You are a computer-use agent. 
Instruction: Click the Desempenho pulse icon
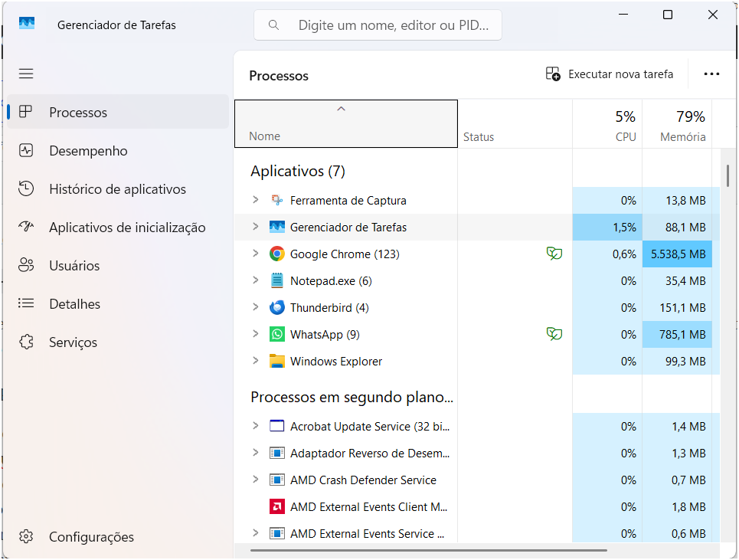coord(26,150)
